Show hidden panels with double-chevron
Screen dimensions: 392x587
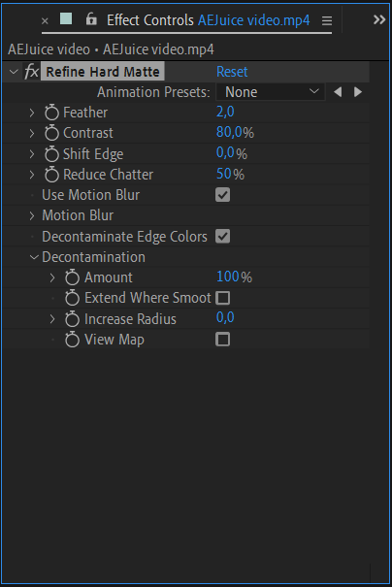379,19
